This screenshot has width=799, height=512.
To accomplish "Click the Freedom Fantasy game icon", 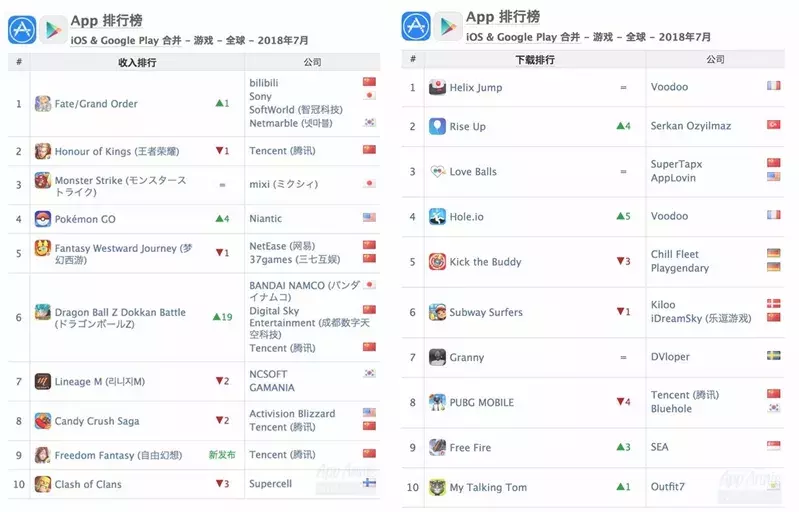I will click(43, 455).
